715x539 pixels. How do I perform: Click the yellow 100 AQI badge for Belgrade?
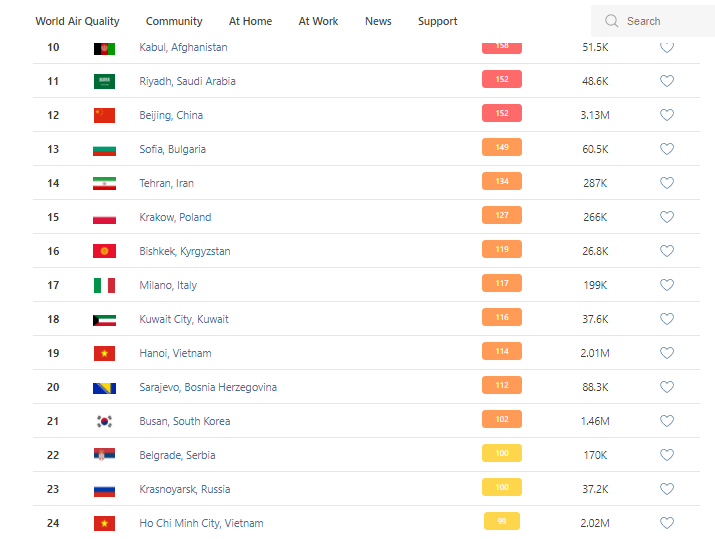coord(502,454)
